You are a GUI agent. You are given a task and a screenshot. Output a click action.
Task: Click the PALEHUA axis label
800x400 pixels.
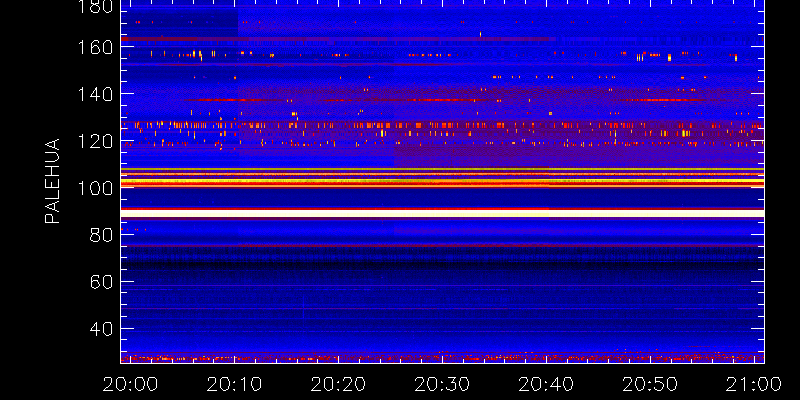(x=52, y=181)
